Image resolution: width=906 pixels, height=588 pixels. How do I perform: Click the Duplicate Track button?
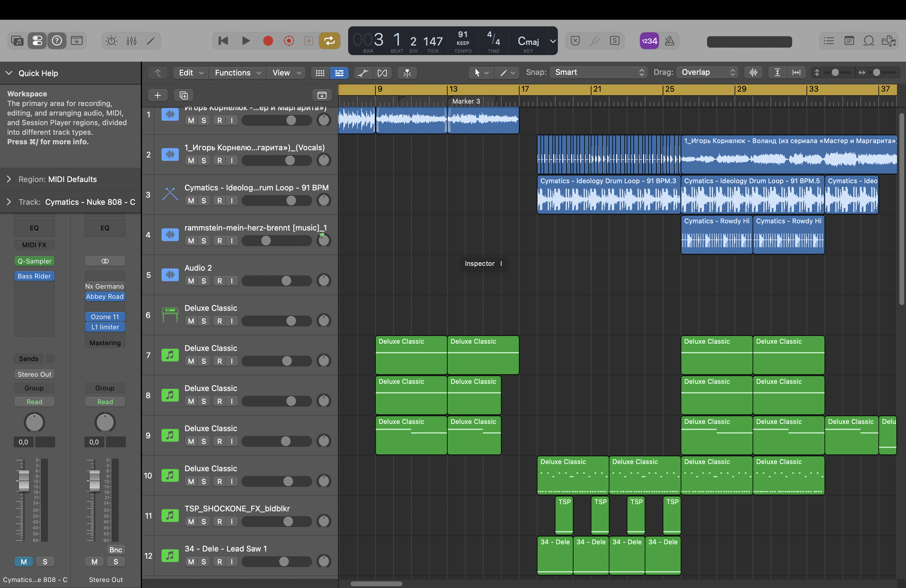click(x=183, y=95)
